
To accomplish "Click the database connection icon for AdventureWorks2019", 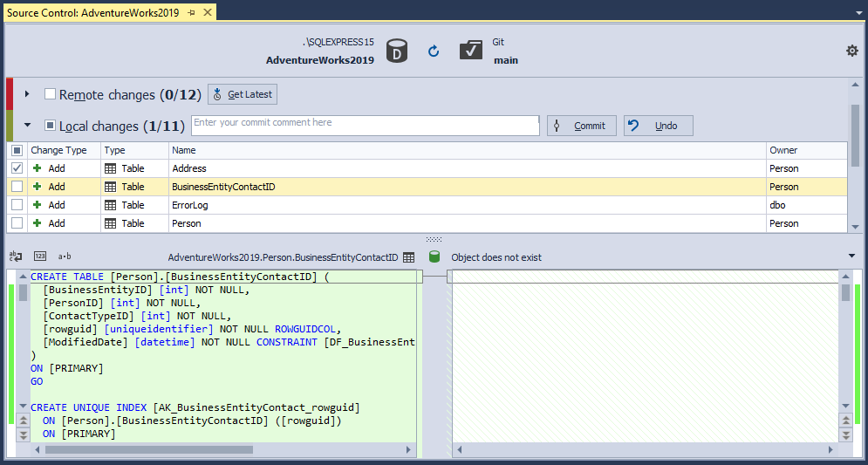I will click(396, 51).
